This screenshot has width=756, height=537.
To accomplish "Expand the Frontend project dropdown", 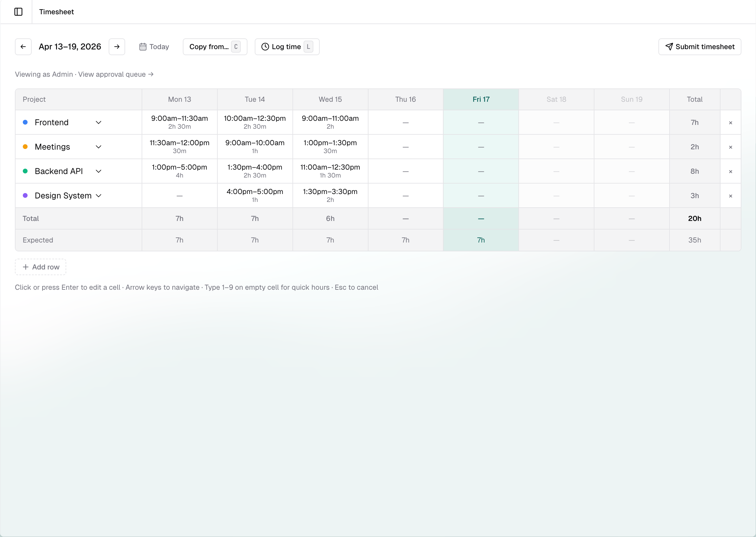I will (99, 122).
